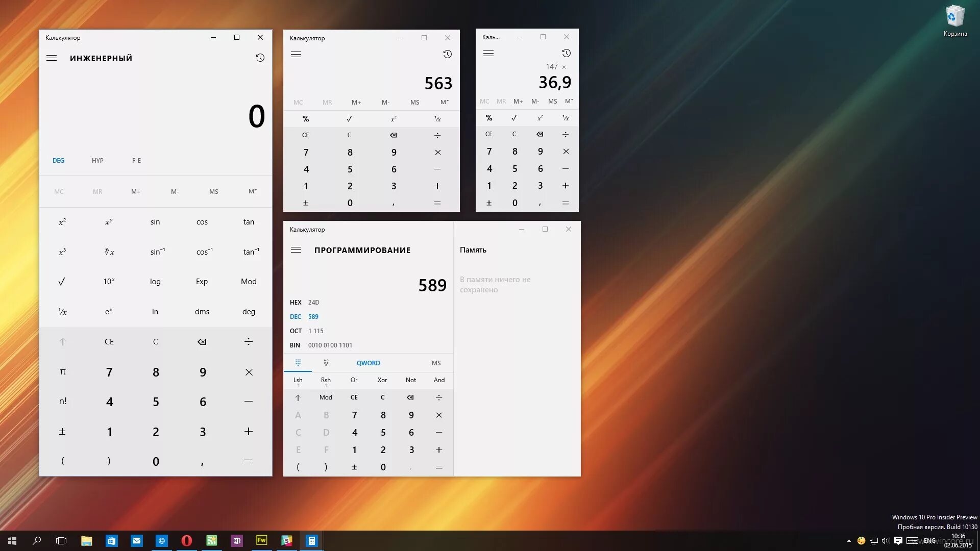The height and width of the screenshot is (551, 980).
Task: Open the Windows Store from the taskbar
Action: pos(111,541)
